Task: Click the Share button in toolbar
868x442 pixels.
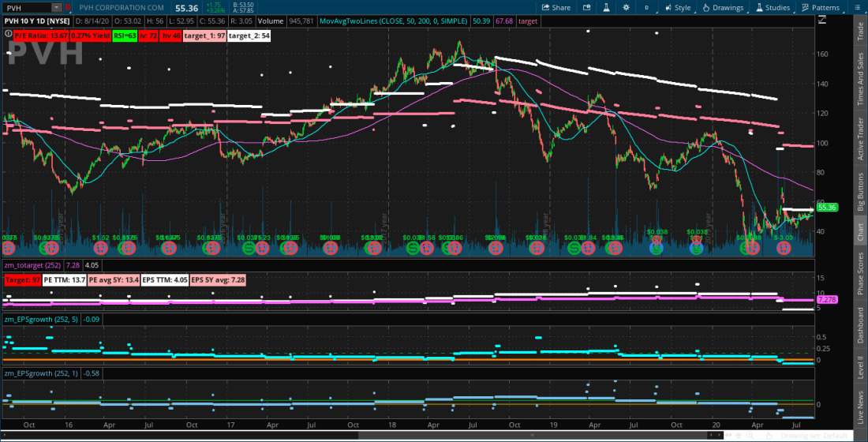Action: point(556,7)
